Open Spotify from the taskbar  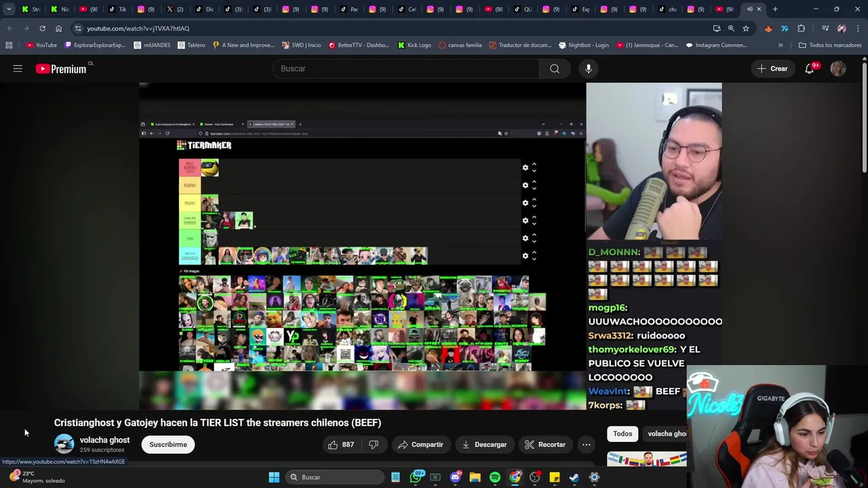[495, 477]
